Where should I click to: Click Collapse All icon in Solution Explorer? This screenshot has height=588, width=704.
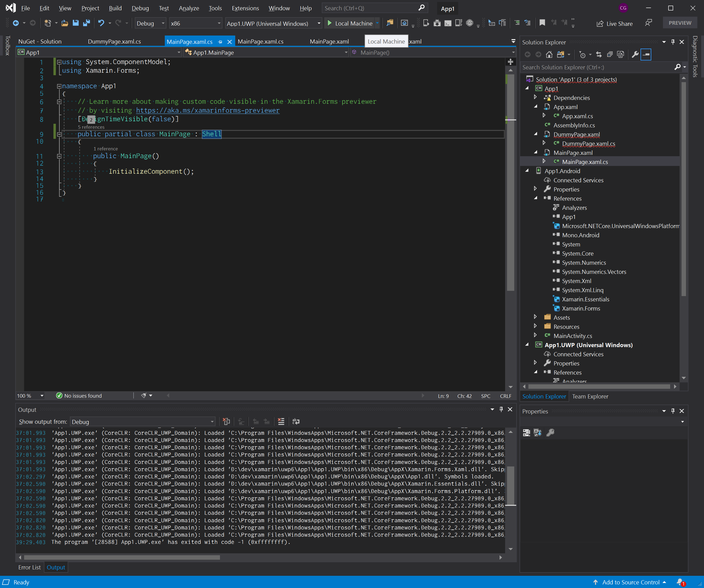point(610,55)
